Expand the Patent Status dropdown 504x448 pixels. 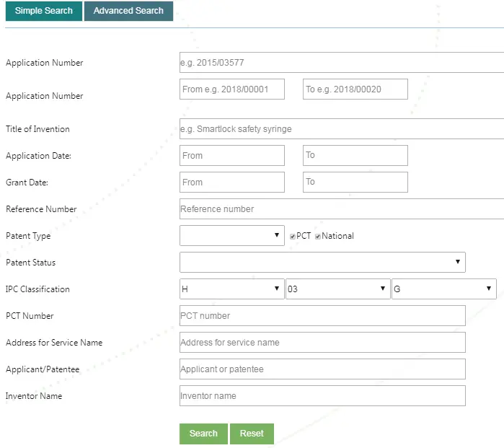(x=322, y=262)
